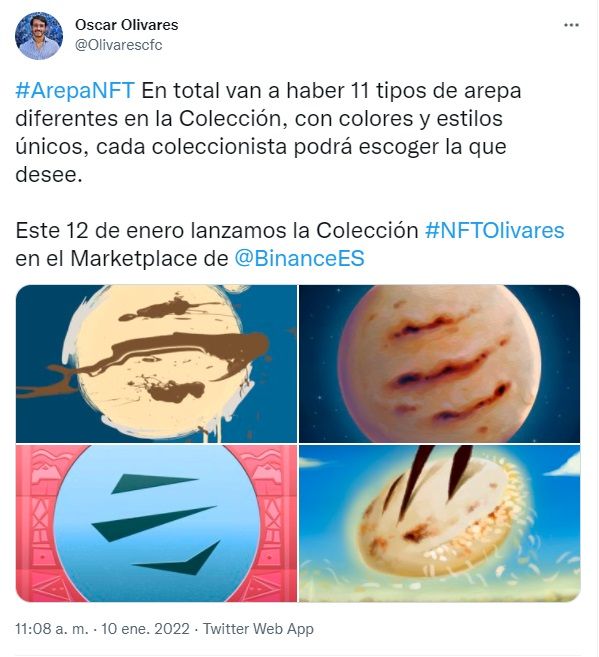Open the @BinanceES mention
599x657 pixels.
point(299,258)
